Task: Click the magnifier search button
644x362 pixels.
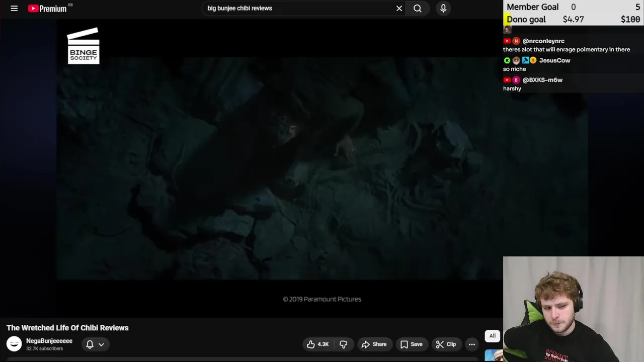Action: point(417,8)
